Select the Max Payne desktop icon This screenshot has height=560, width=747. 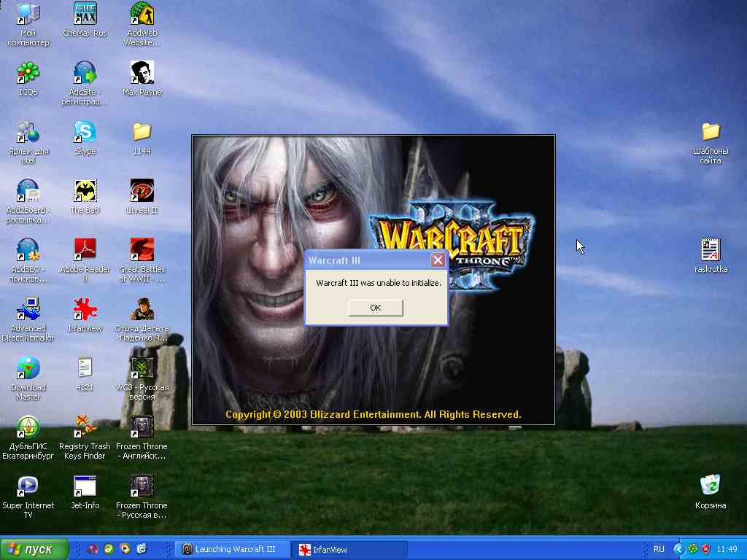(142, 79)
